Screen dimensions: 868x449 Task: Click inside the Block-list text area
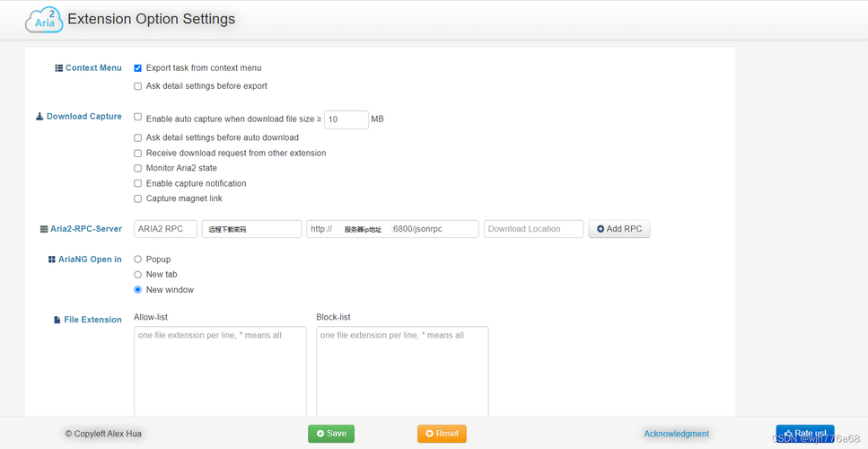click(x=402, y=371)
